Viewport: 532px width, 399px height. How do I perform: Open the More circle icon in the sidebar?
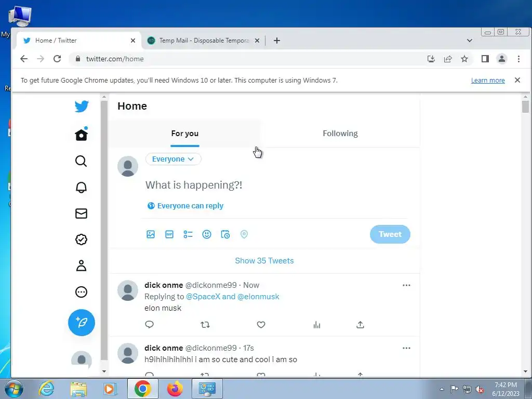tap(81, 292)
